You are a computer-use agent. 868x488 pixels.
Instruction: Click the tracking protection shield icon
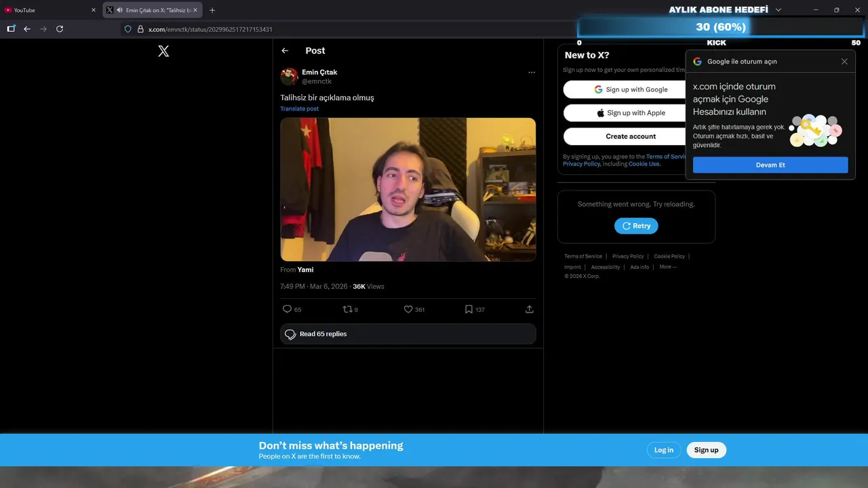127,29
